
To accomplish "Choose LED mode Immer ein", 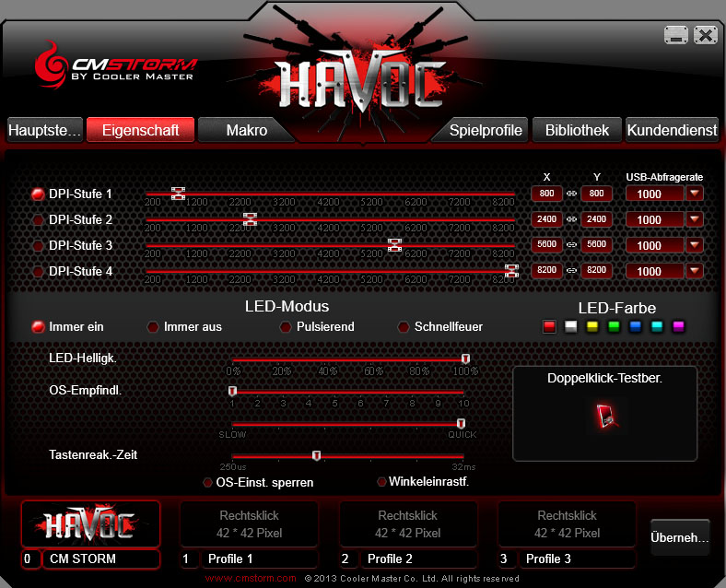I will pyautogui.click(x=38, y=327).
